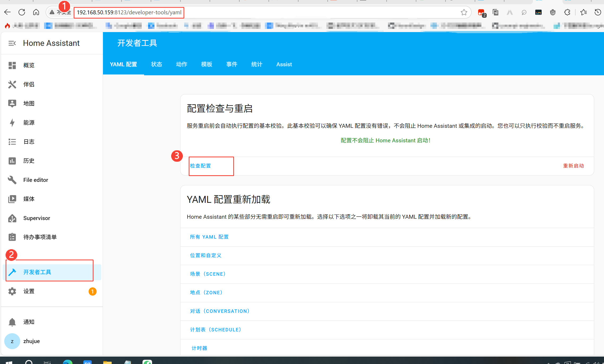604x364 pixels.
Task: Select 开发者工具 hammer icon
Action: 12,272
